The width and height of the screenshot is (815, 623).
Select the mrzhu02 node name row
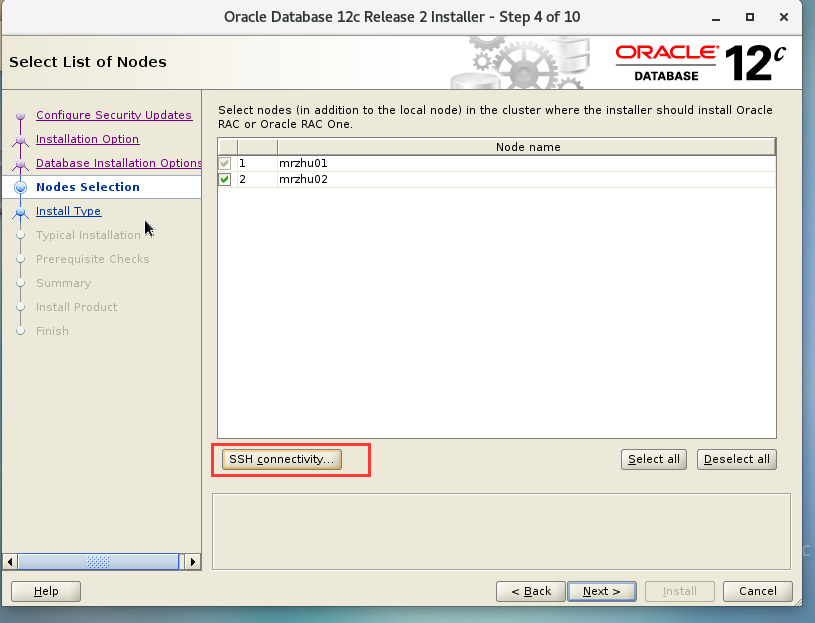(x=496, y=179)
